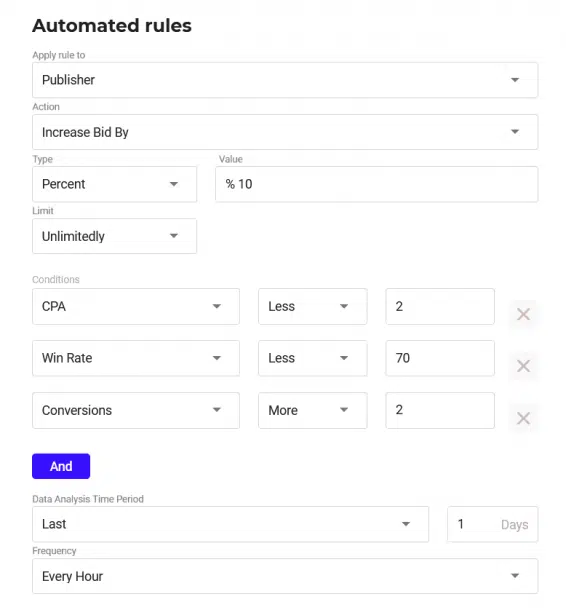Viewport: 566px width, 610px height.
Task: Add a condition with the And button
Action: point(61,466)
